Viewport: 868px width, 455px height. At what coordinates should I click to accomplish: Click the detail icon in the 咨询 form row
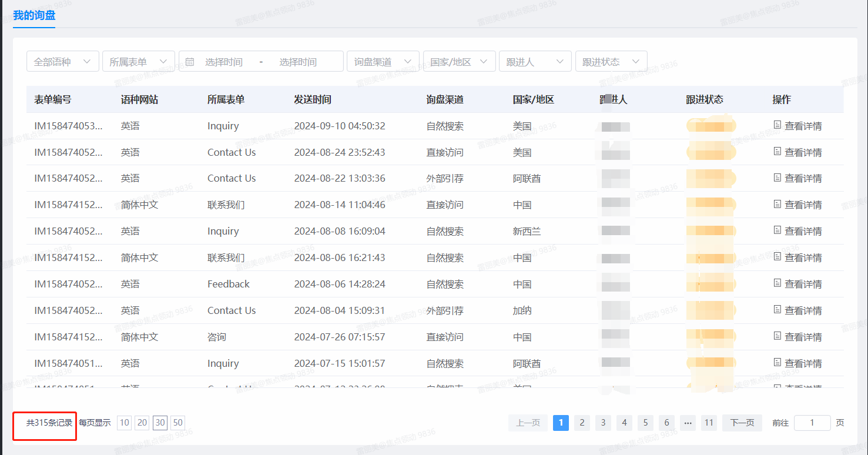(x=777, y=336)
